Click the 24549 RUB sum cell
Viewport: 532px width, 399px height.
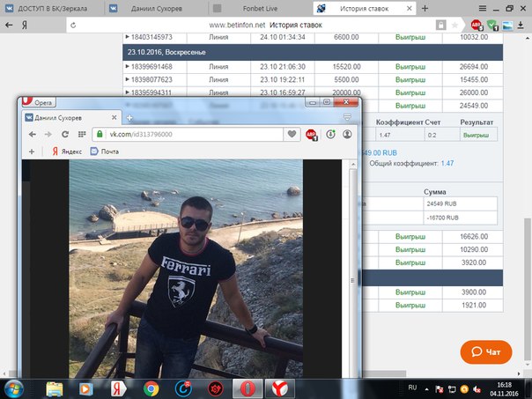click(460, 203)
